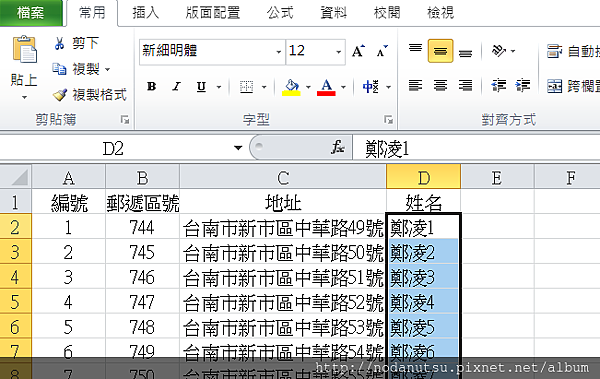This screenshot has height=379, width=600.
Task: Click the Name Box showing D2
Action: tap(113, 148)
